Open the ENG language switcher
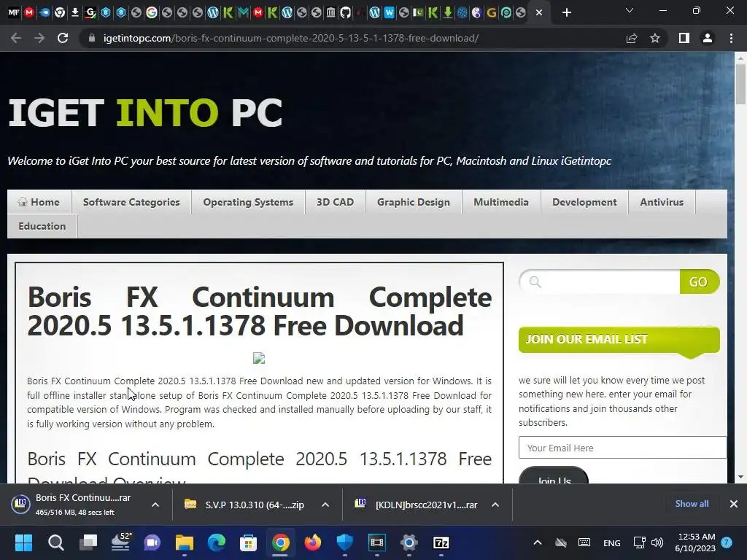The image size is (747, 560). [612, 542]
